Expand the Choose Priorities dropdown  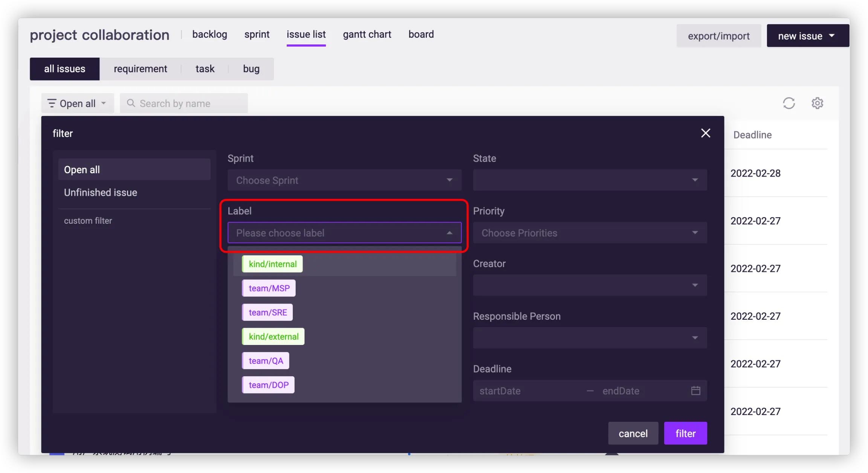pyautogui.click(x=590, y=233)
